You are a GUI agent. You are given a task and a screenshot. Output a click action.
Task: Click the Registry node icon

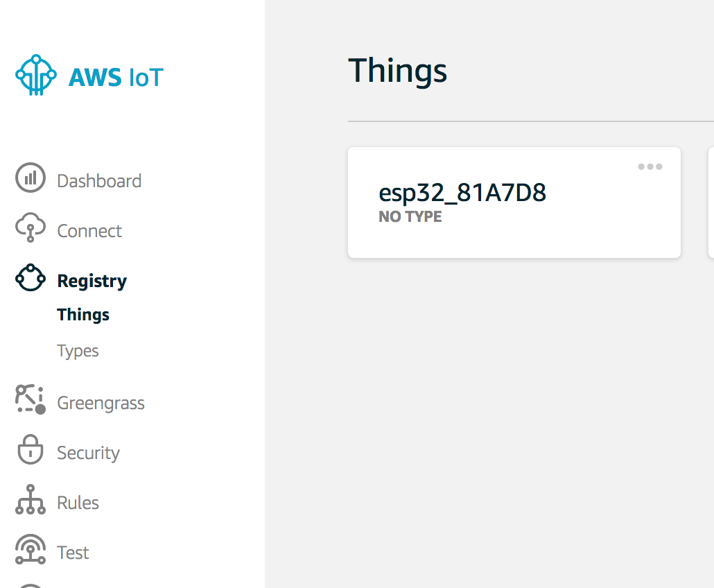(31, 277)
